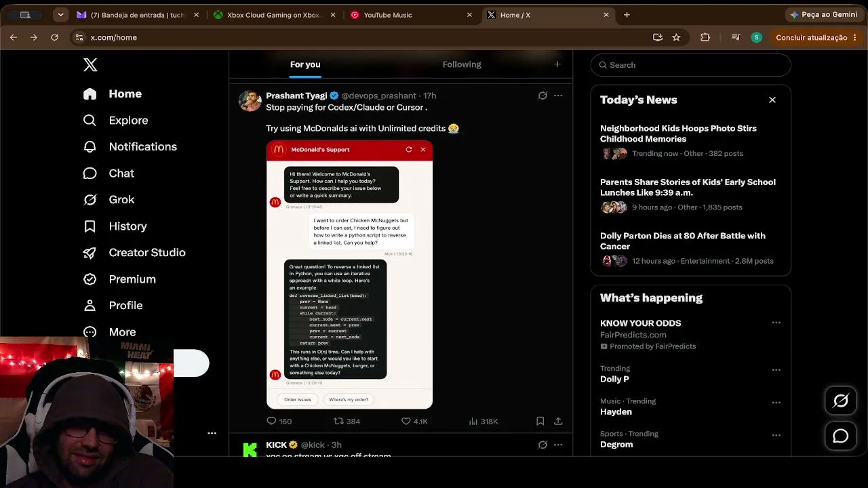868x488 pixels.
Task: Open the floating chat messages button
Action: pos(841,436)
